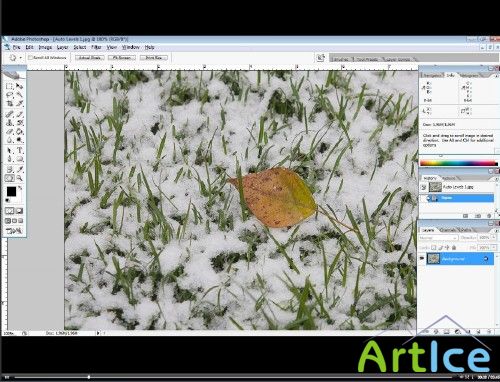Viewport: 500px width, 382px height.
Task: Select the Move tool
Action: pyautogui.click(x=19, y=86)
